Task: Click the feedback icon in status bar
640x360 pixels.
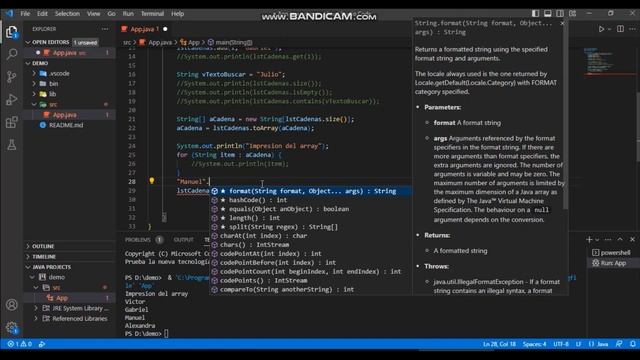Action: tap(619, 344)
